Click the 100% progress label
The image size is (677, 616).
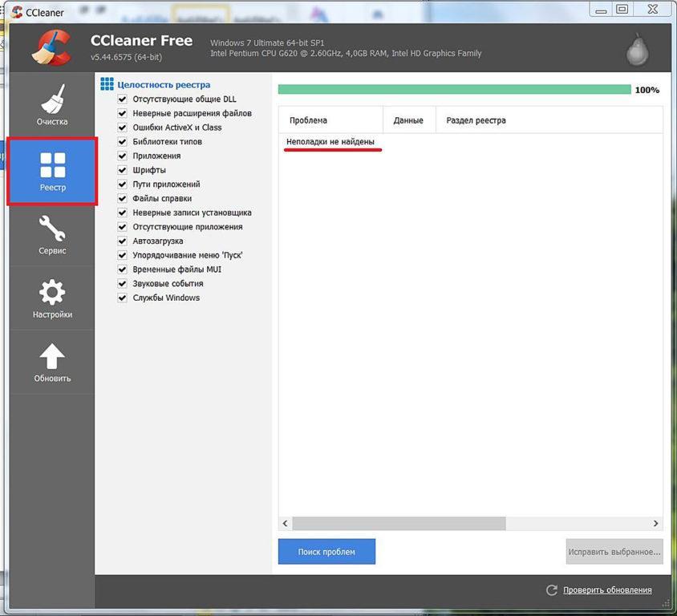[647, 90]
